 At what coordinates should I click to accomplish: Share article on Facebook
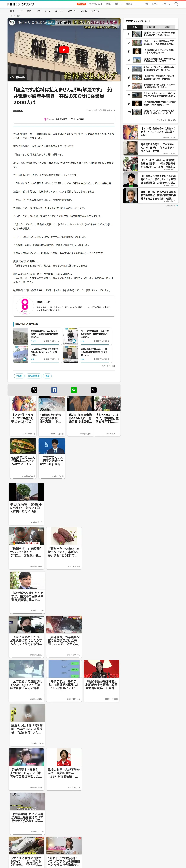pos(54,390)
